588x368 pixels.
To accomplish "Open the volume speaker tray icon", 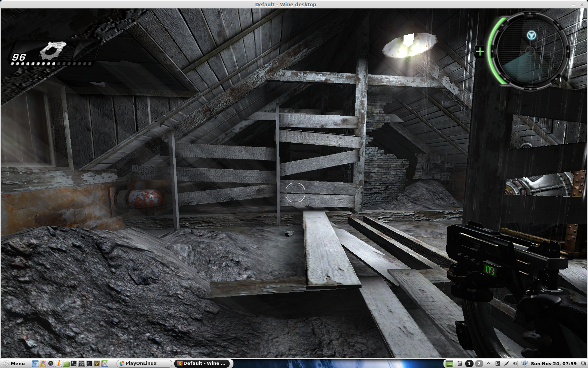I will pyautogui.click(x=516, y=363).
